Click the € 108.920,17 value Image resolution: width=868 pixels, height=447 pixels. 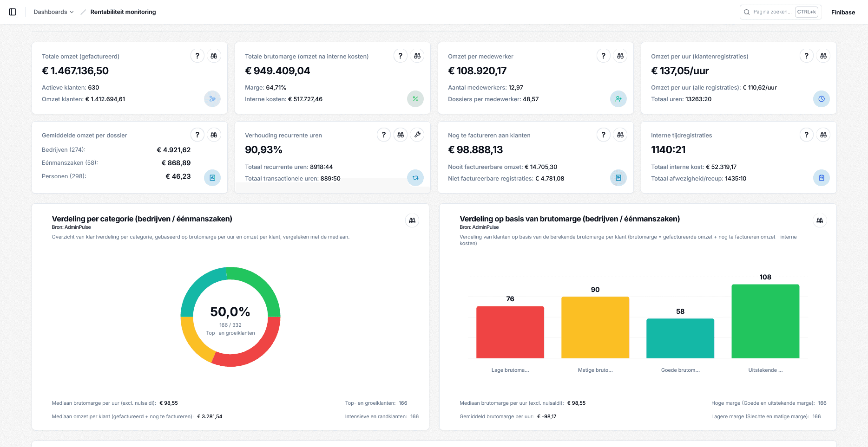477,71
